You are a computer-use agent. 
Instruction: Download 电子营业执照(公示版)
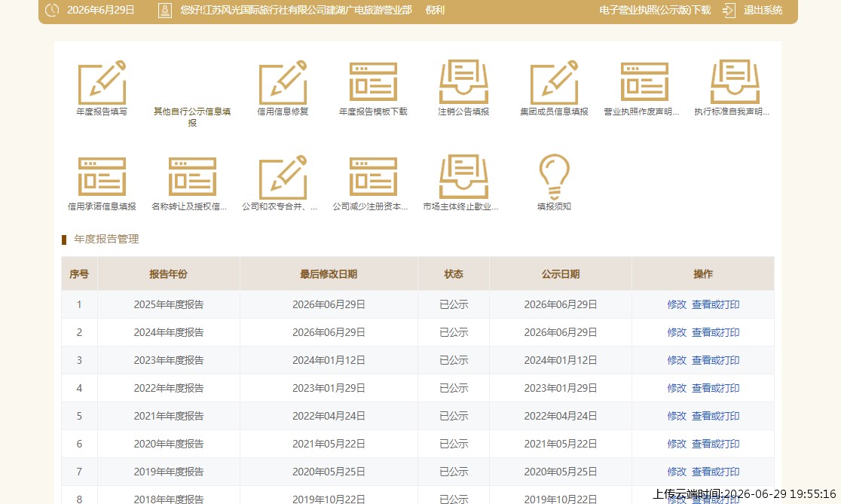pos(655,11)
